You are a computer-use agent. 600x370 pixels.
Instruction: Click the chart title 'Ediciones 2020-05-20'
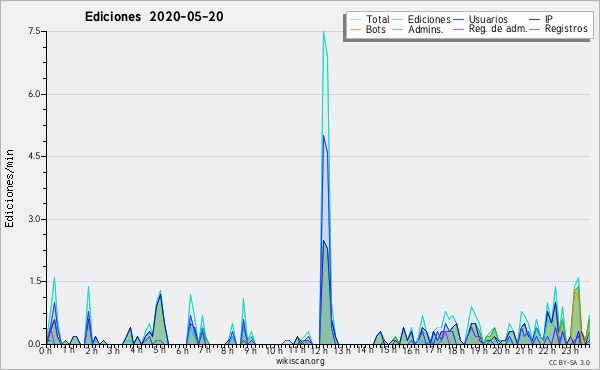pos(154,17)
